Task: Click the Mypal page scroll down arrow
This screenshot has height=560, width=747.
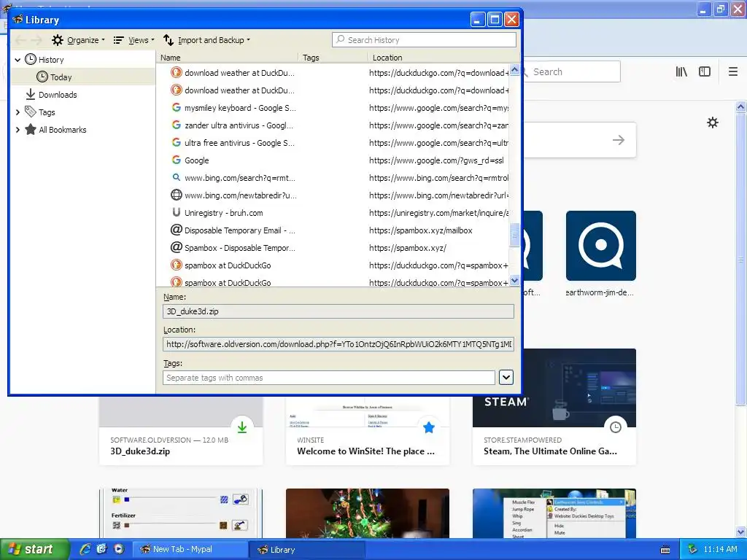Action: coord(741,532)
